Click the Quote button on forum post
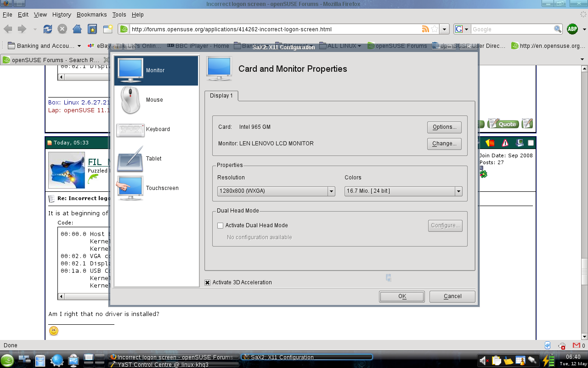 503,124
